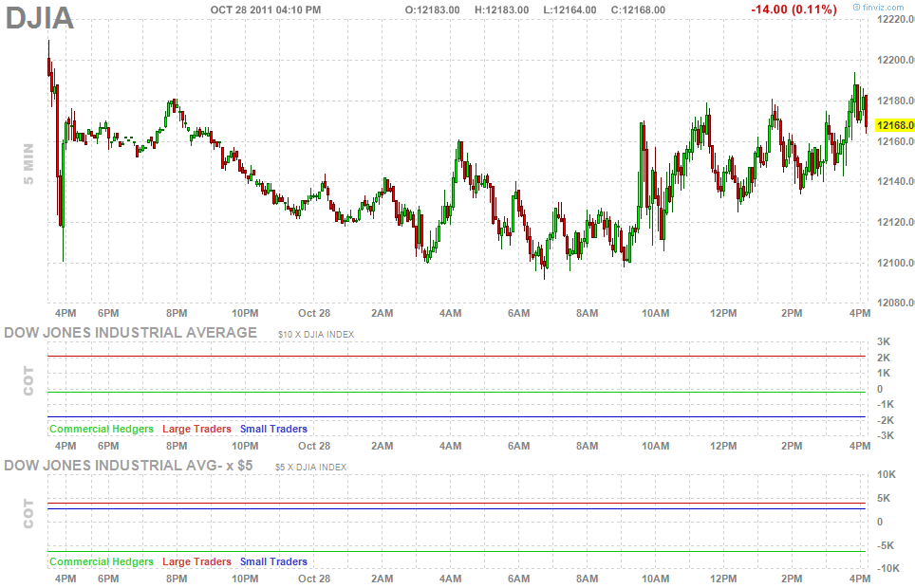915x588 pixels.
Task: Click the 12220.00 price axis label
Action: 896,19
